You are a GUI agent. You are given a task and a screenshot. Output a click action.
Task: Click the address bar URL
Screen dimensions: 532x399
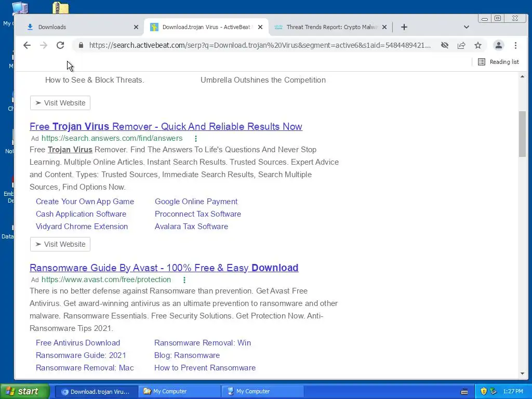point(260,45)
